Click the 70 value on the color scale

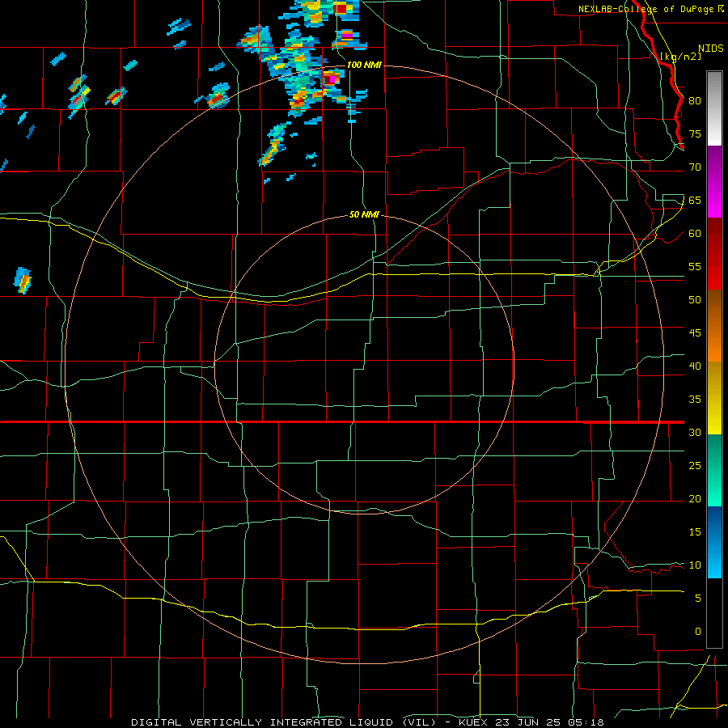(x=695, y=167)
